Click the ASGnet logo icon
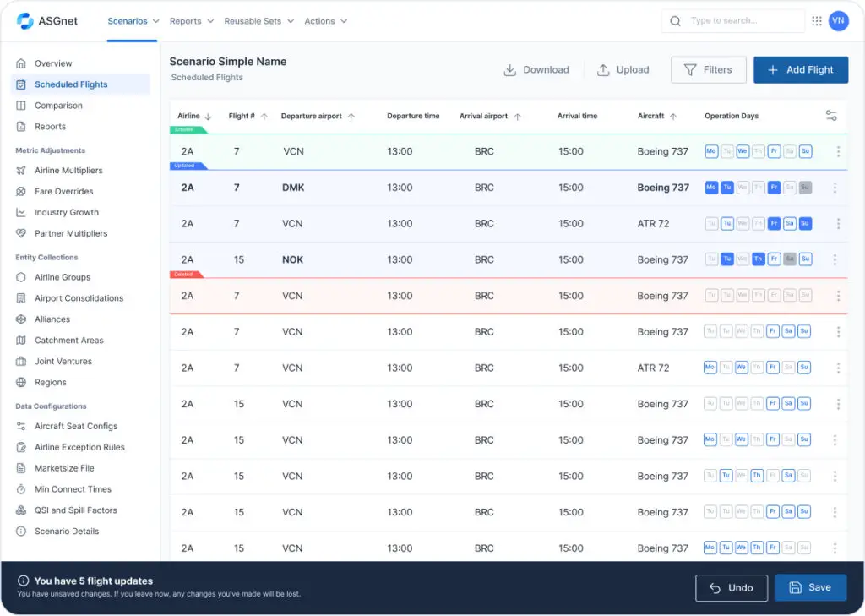865x616 pixels. [25, 21]
